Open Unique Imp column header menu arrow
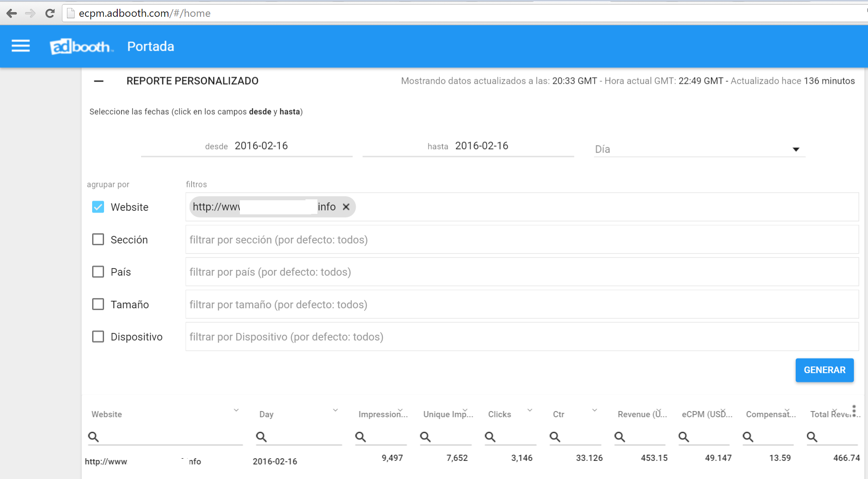The image size is (868, 479). pyautogui.click(x=465, y=410)
